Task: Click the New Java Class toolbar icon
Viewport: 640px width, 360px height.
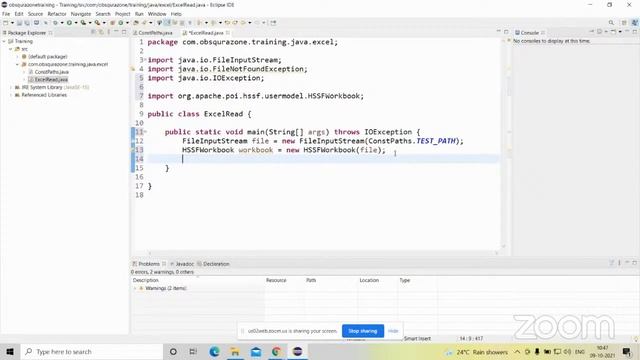Action: point(120,23)
